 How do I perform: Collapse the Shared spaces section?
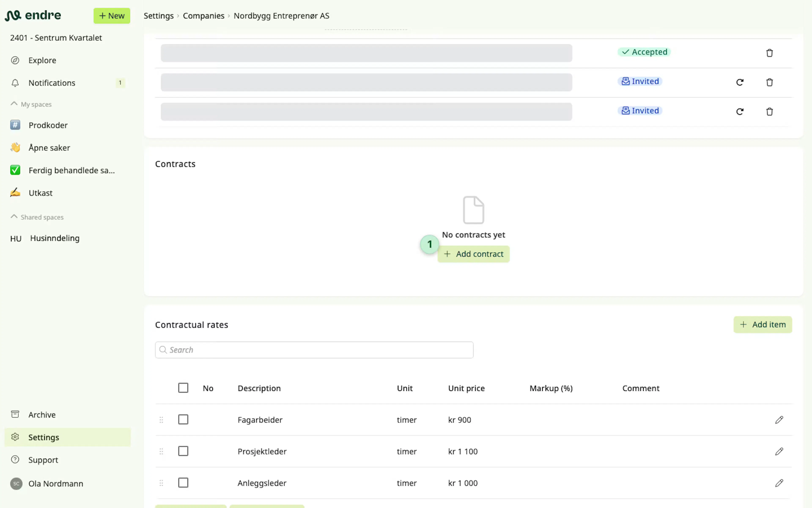(37, 217)
